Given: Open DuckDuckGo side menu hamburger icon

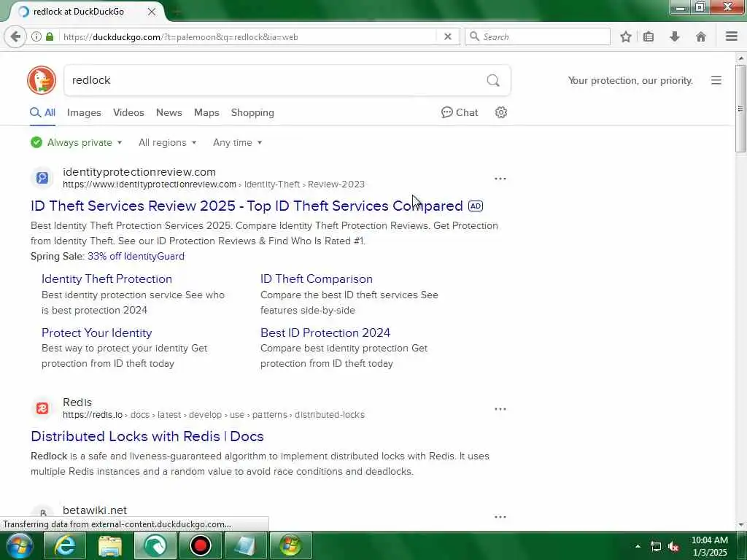Looking at the screenshot, I should (716, 80).
